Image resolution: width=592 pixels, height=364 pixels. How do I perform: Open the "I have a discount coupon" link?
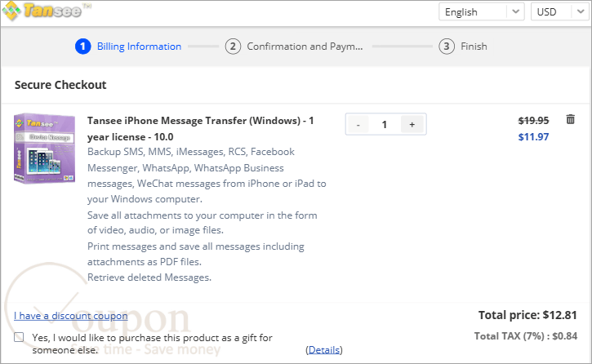click(x=70, y=316)
